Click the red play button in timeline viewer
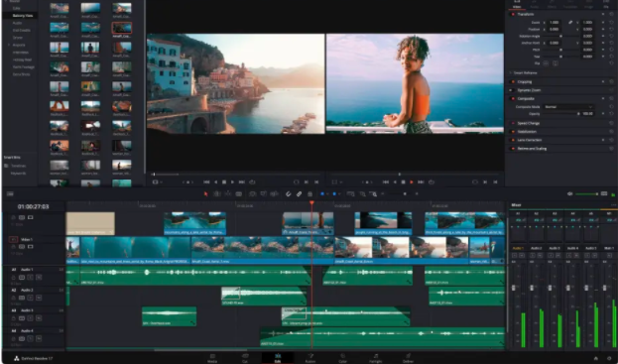The image size is (618, 364). tap(412, 182)
